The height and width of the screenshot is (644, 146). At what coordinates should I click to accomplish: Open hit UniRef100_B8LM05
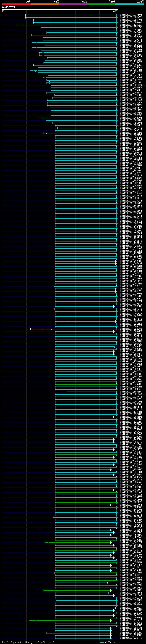[131, 80]
